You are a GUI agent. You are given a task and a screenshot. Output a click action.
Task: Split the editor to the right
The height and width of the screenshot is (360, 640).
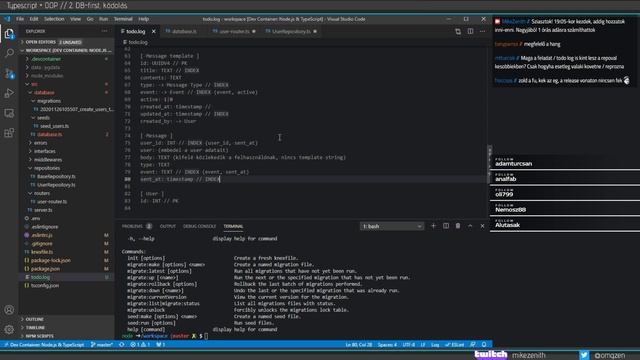click(x=471, y=31)
